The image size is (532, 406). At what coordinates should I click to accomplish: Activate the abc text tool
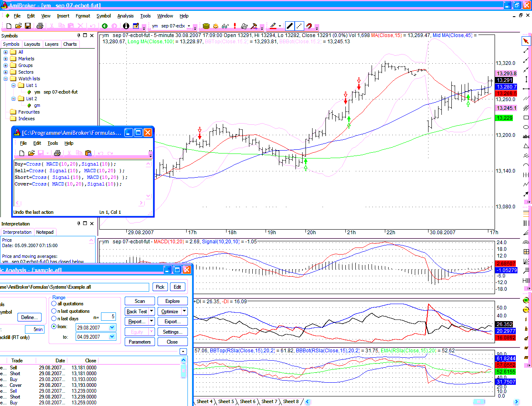(x=526, y=136)
